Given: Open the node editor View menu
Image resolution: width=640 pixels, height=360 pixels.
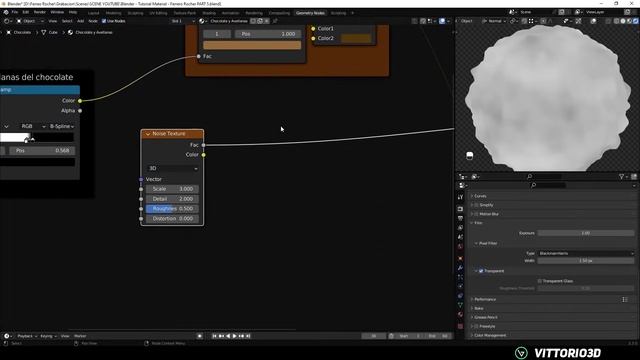Looking at the screenshot, I should (53, 21).
